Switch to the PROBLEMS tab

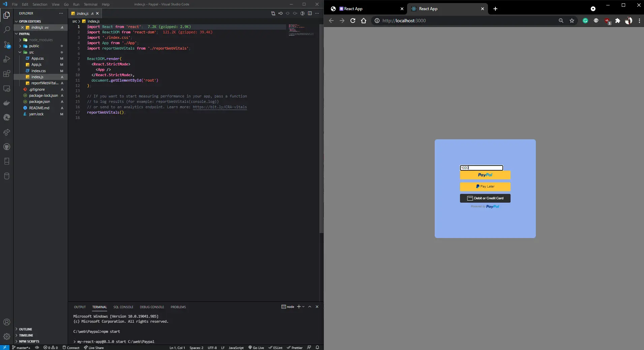[x=178, y=307]
